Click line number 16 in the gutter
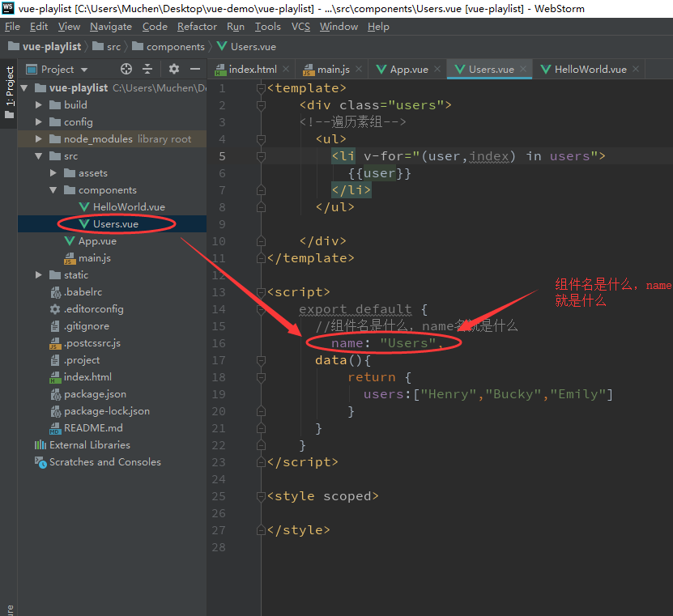673x616 pixels. (219, 343)
